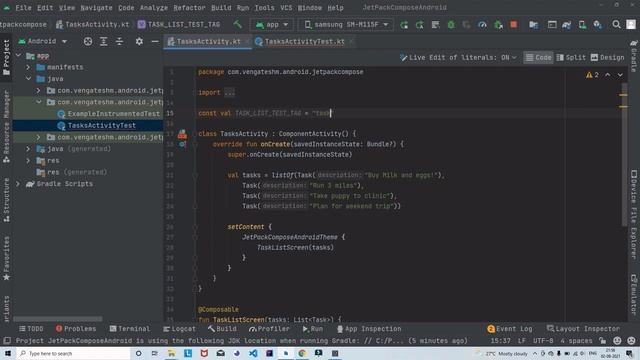Click the Make Project hammer icon

(x=238, y=24)
